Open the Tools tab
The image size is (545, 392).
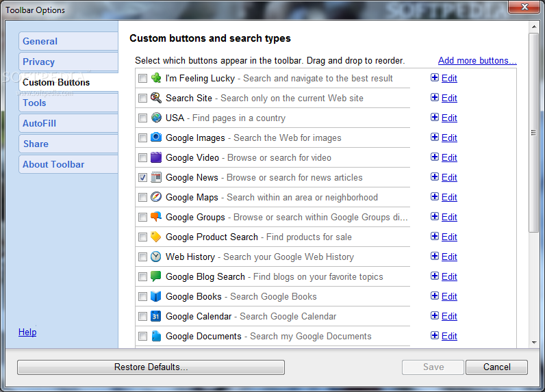68,103
